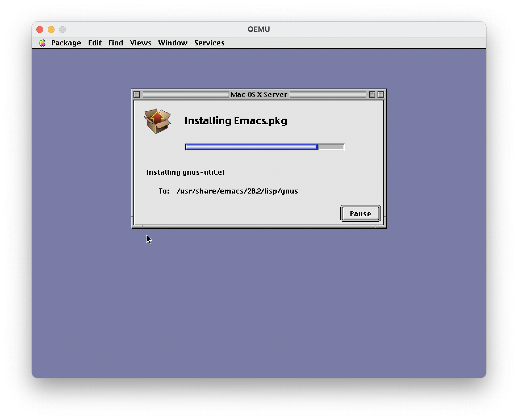Click the 'To:' label
This screenshot has width=518, height=420.
(164, 191)
